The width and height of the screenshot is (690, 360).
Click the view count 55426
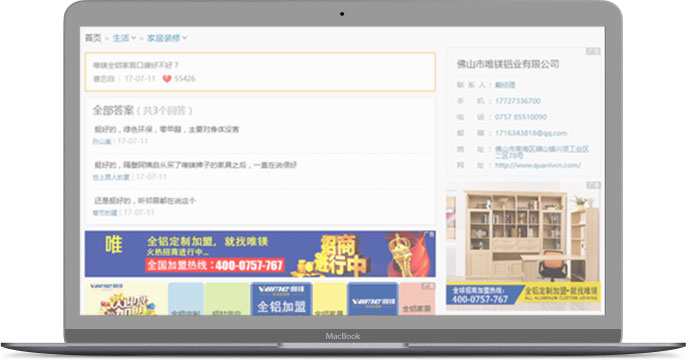(x=185, y=79)
